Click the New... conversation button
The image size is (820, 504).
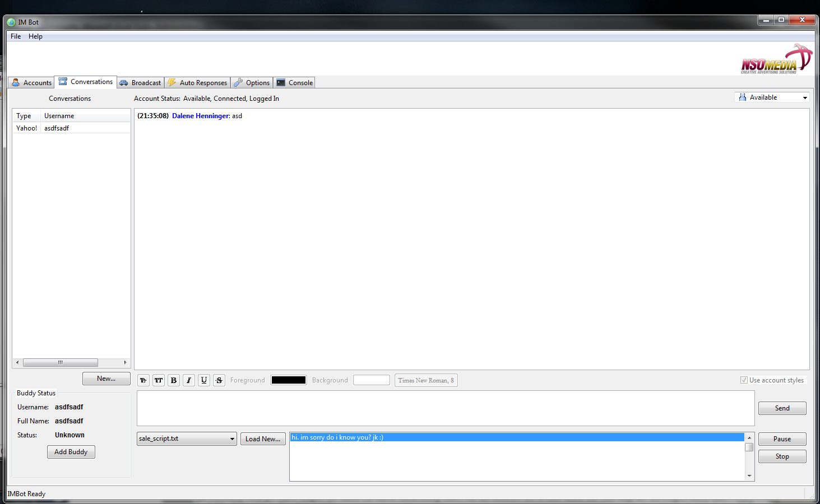click(106, 379)
